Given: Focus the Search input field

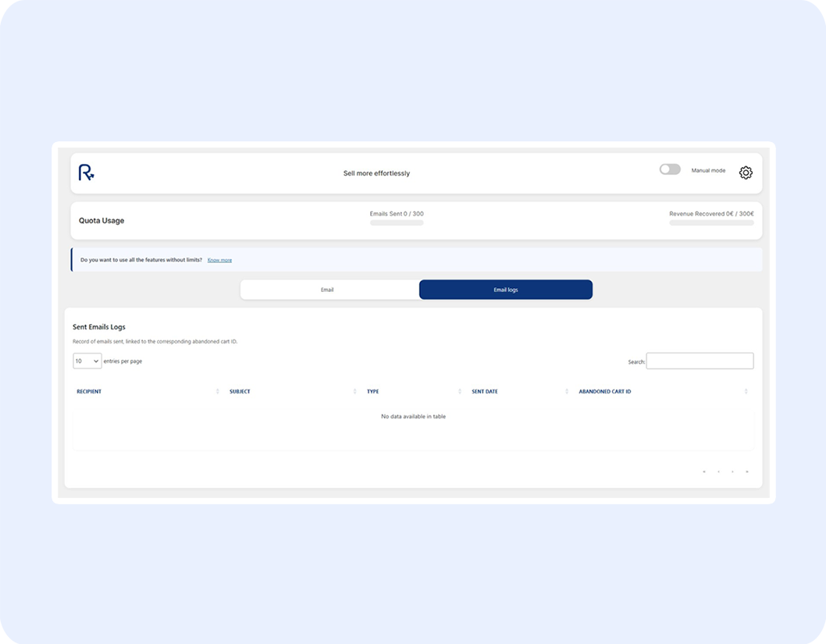Looking at the screenshot, I should pos(700,361).
